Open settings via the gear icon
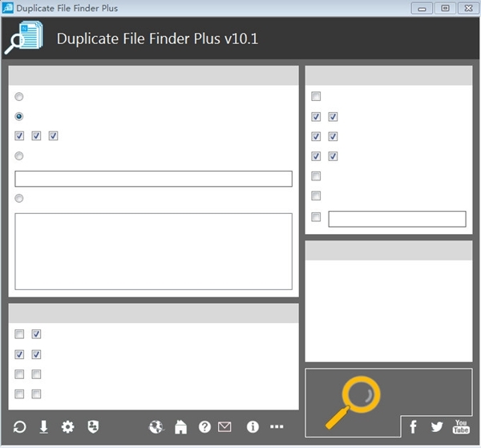The height and width of the screenshot is (448, 481). [x=67, y=427]
